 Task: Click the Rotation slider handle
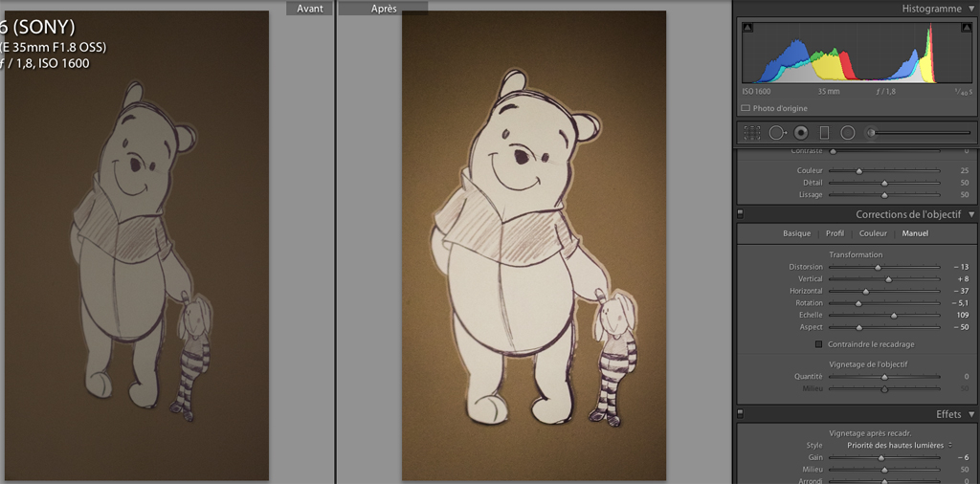(858, 303)
